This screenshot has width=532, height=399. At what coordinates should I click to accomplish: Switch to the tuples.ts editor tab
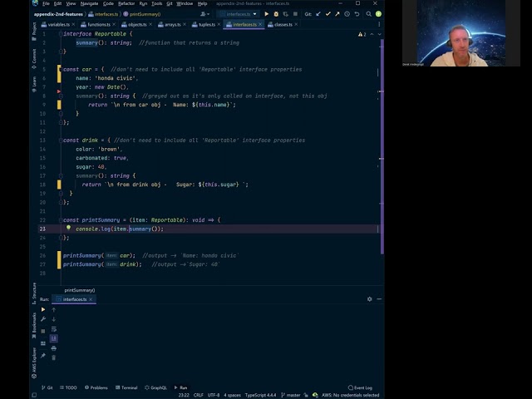click(x=207, y=24)
